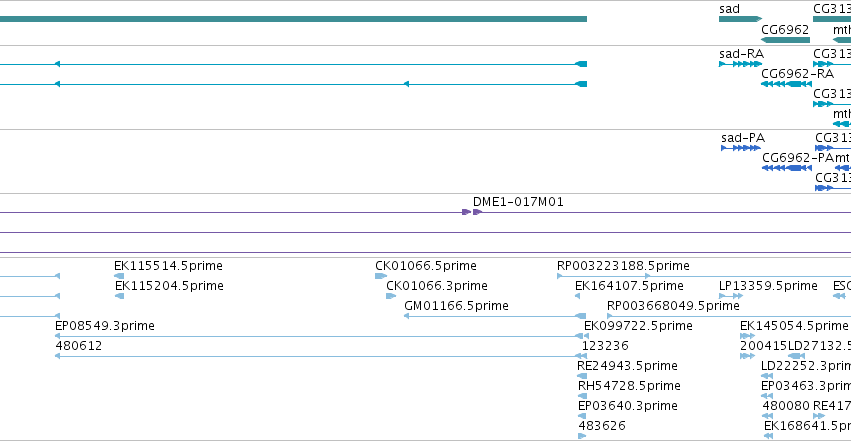Screen dimensions: 851x441
Task: Select the long teal gene bar
Action: point(293,19)
